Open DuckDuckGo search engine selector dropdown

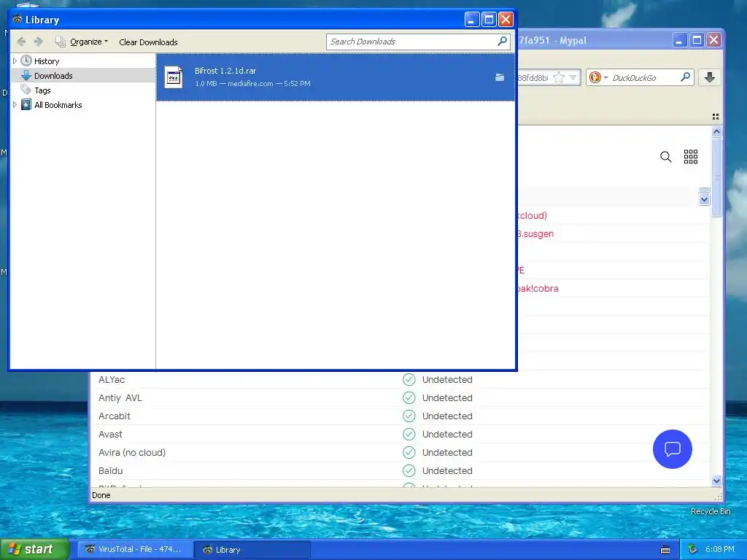[x=598, y=77]
